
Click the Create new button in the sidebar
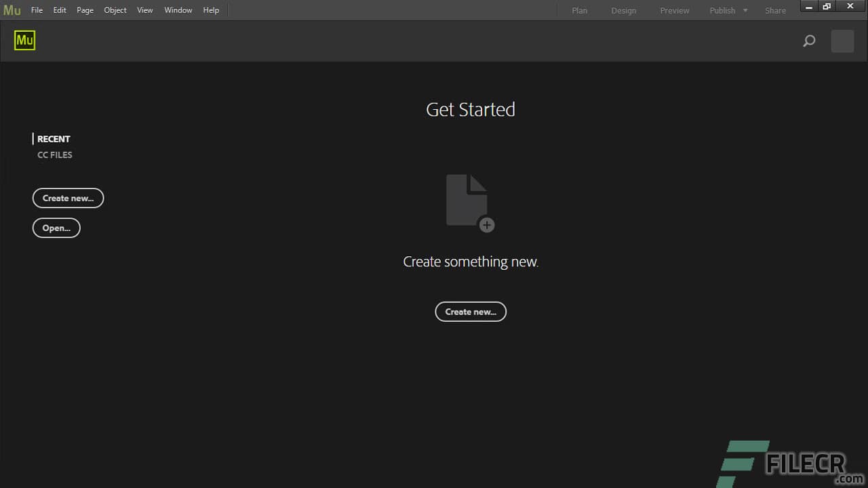point(68,198)
